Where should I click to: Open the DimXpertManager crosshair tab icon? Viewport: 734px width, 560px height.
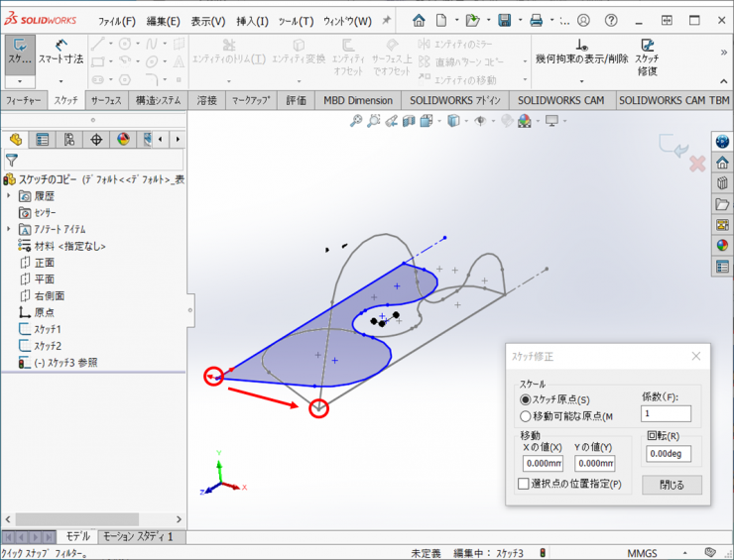click(x=96, y=140)
